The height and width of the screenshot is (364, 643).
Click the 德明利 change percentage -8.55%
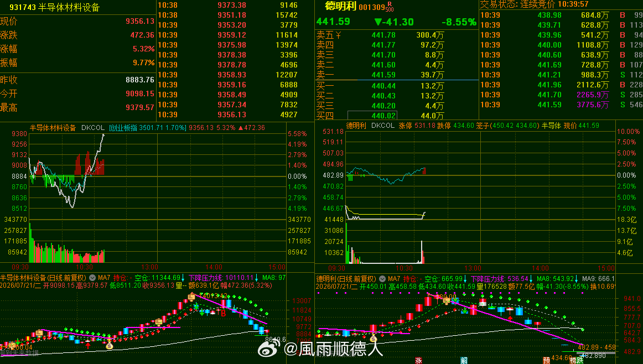[x=459, y=22]
